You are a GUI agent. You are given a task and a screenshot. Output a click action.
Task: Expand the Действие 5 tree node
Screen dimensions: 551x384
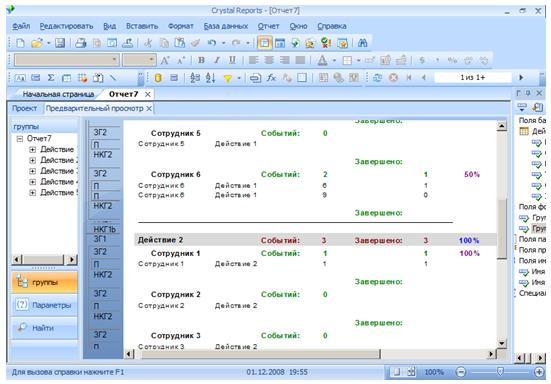[33, 193]
